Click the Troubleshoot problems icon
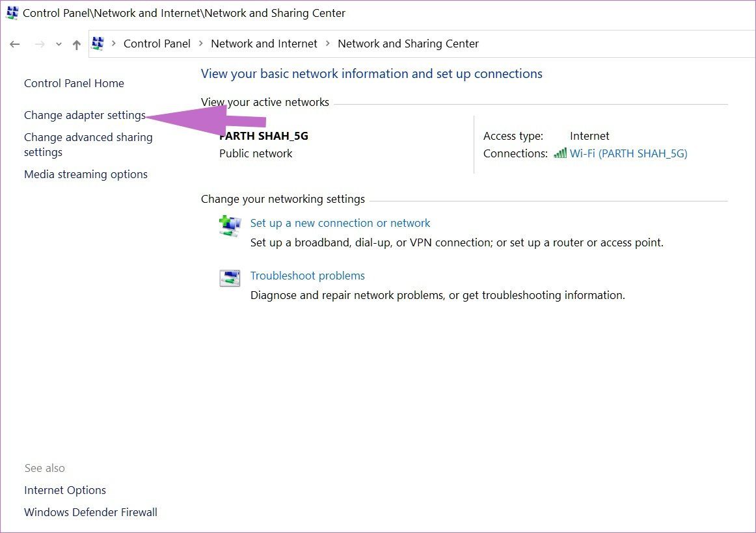Screen dimensions: 756x533 pos(230,278)
